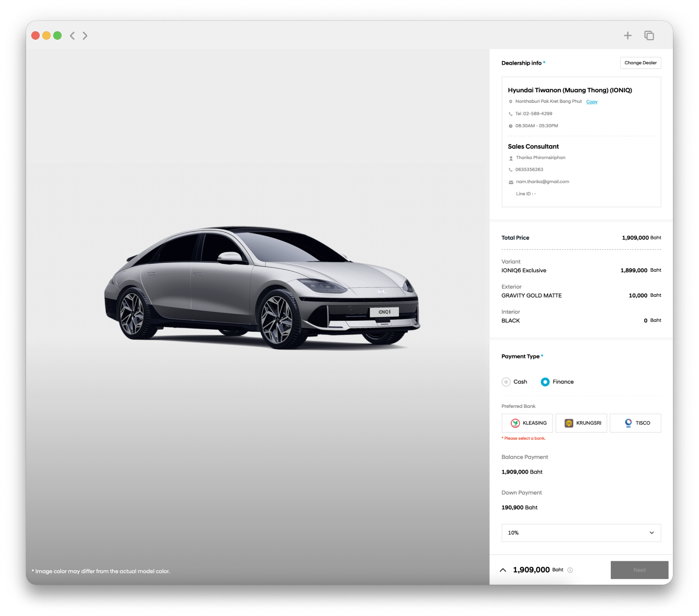699x616 pixels.
Task: Click the person icon beside Tharika Phiromsiriphan
Action: coord(511,158)
